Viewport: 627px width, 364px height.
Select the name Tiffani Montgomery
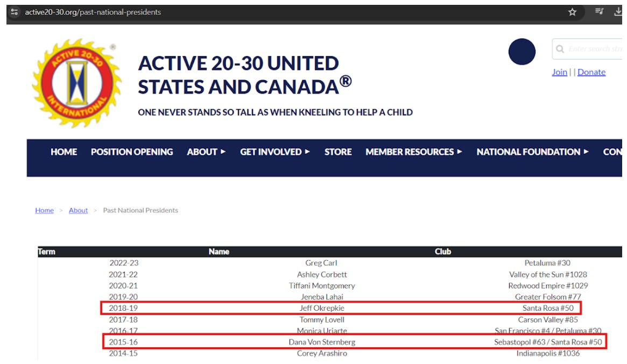click(x=322, y=286)
